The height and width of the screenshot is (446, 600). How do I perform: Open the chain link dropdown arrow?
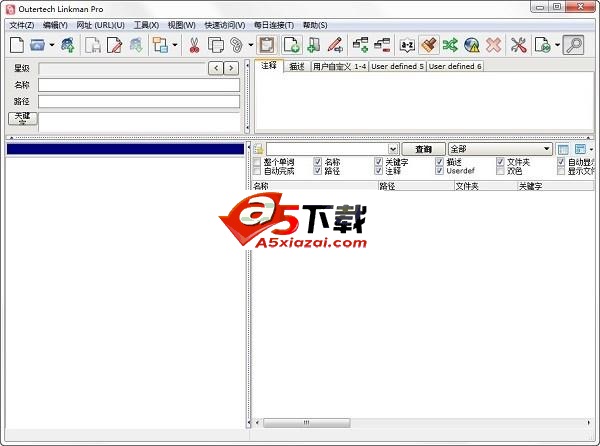[251, 45]
